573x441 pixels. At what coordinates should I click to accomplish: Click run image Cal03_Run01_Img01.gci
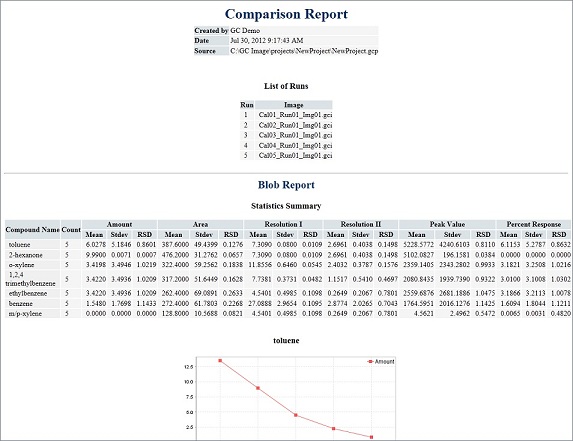tap(295, 135)
